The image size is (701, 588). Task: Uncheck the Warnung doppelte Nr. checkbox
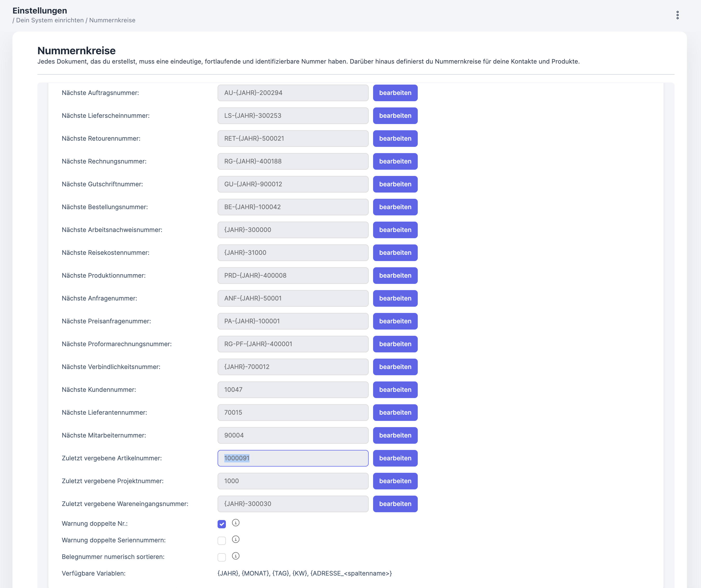click(222, 524)
